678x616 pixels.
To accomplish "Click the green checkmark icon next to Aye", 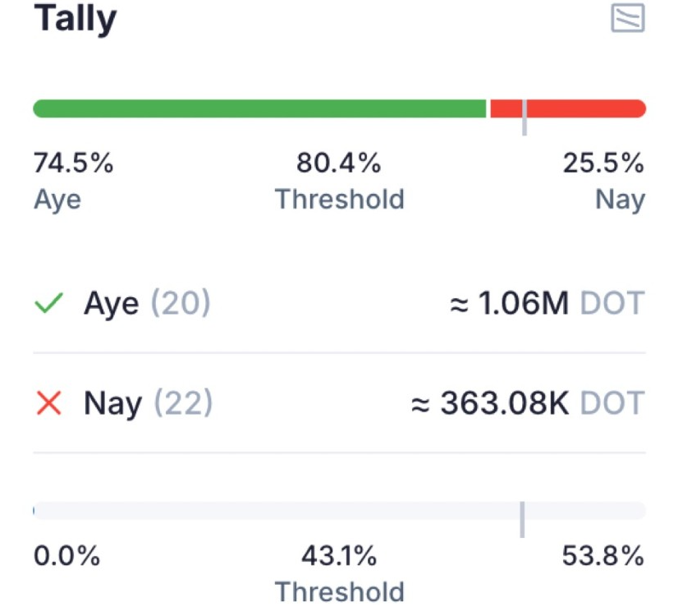I will [49, 305].
